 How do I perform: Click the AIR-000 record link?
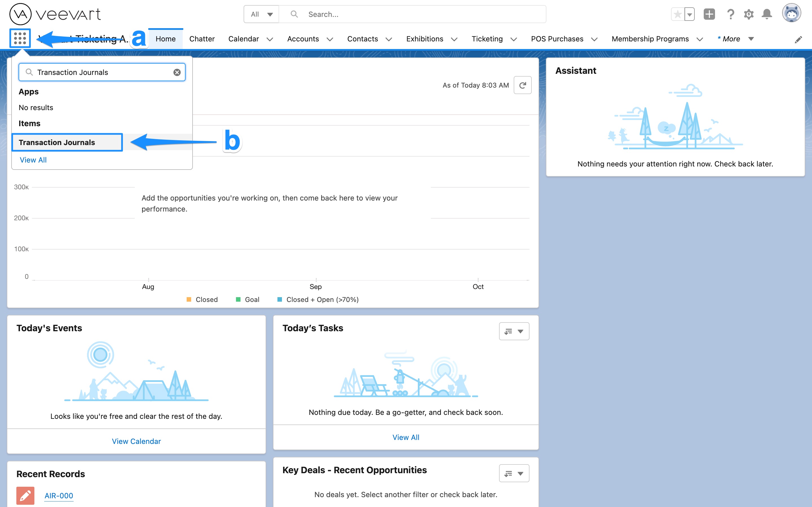[x=59, y=495]
